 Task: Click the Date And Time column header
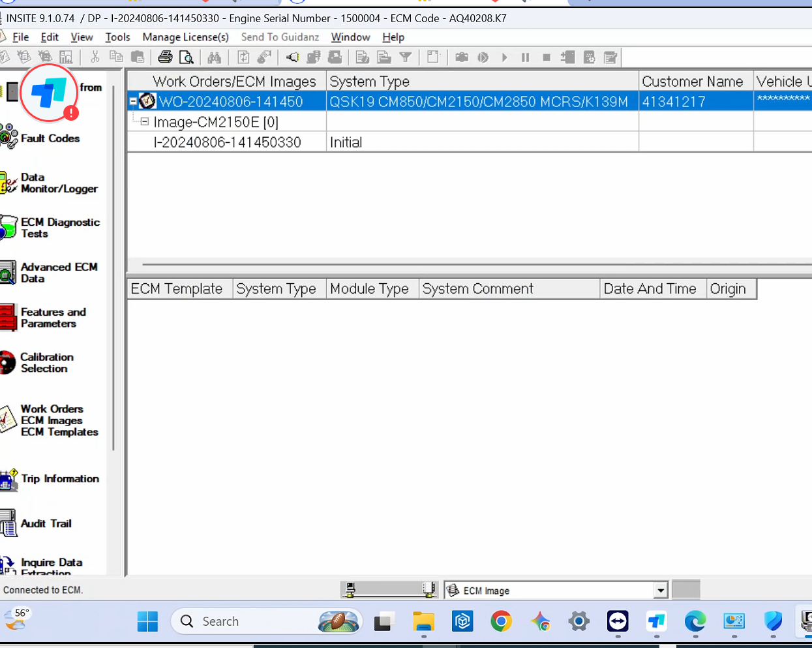pyautogui.click(x=653, y=288)
